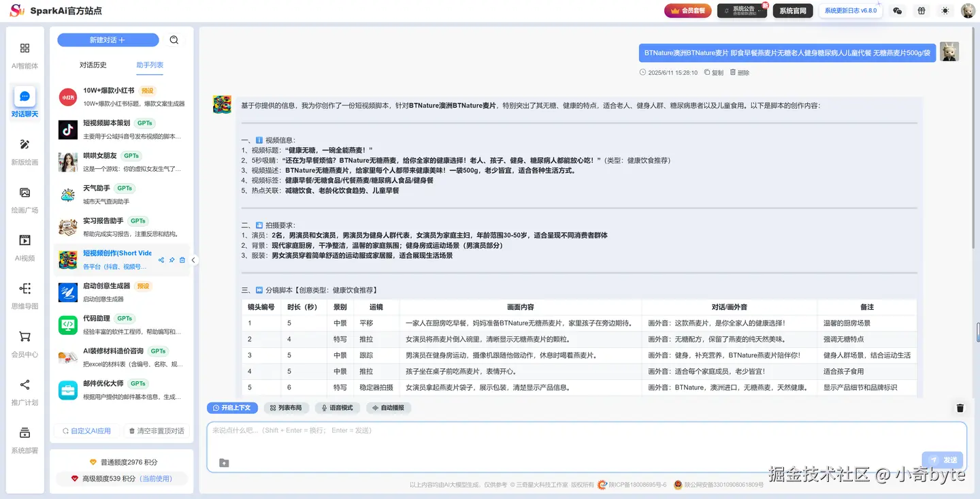The height and width of the screenshot is (499, 980).
Task: Click the 对话/画外音 table column header
Action: click(730, 307)
